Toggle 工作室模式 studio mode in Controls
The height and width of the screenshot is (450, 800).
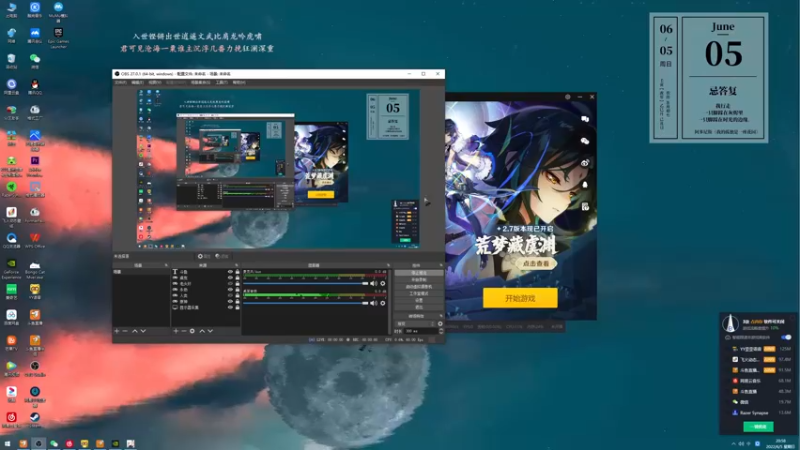(418, 293)
